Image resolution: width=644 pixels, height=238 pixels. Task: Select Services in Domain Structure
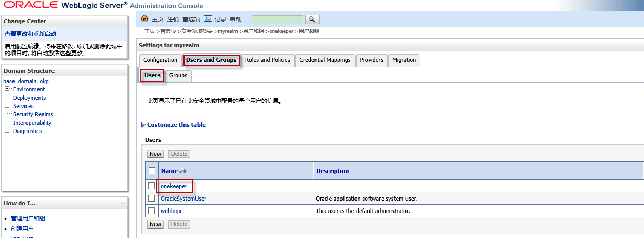(23, 106)
